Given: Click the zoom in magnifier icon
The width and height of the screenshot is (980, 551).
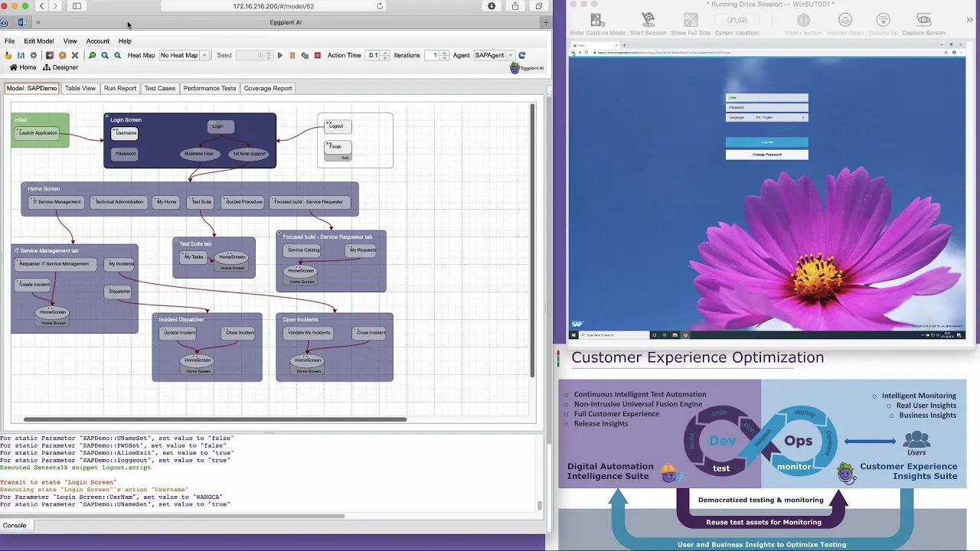Looking at the screenshot, I should pyautogui.click(x=105, y=55).
